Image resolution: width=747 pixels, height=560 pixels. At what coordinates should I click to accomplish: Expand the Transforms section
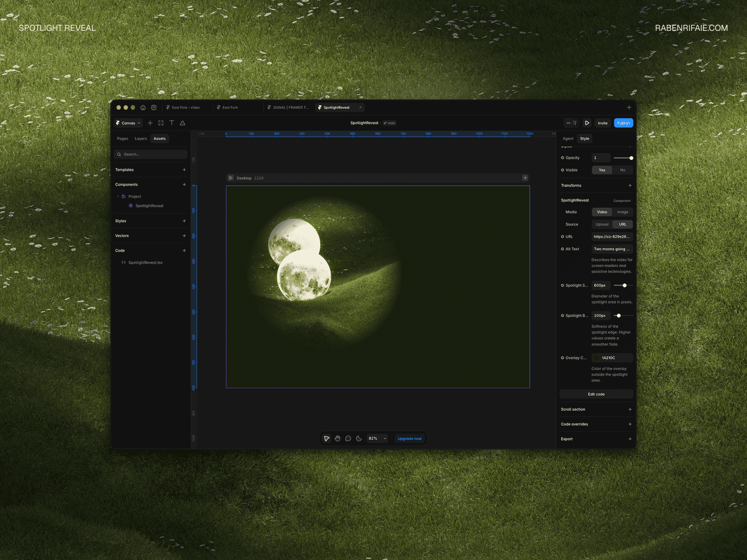point(630,186)
